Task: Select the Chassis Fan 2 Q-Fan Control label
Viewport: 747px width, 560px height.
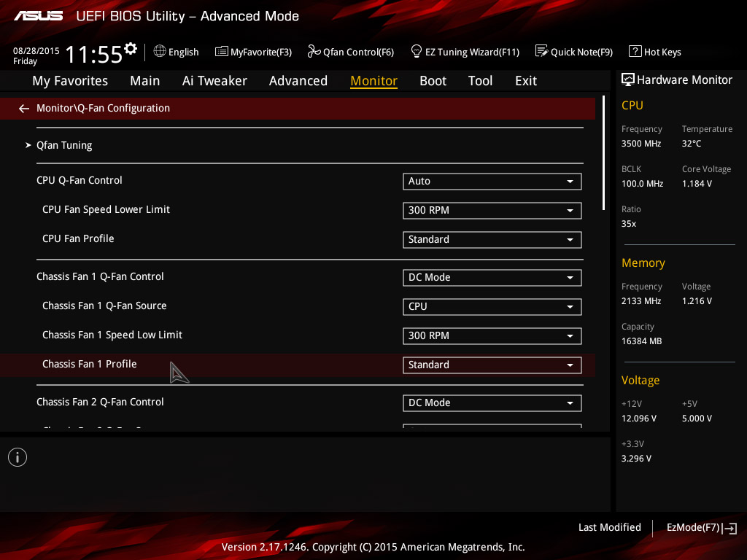Action: pos(100,402)
